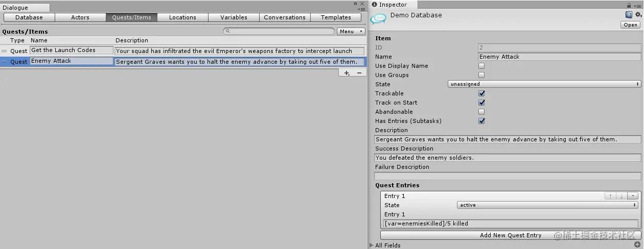Uncheck Has Entries (Subtasks) checkbox

pos(481,121)
